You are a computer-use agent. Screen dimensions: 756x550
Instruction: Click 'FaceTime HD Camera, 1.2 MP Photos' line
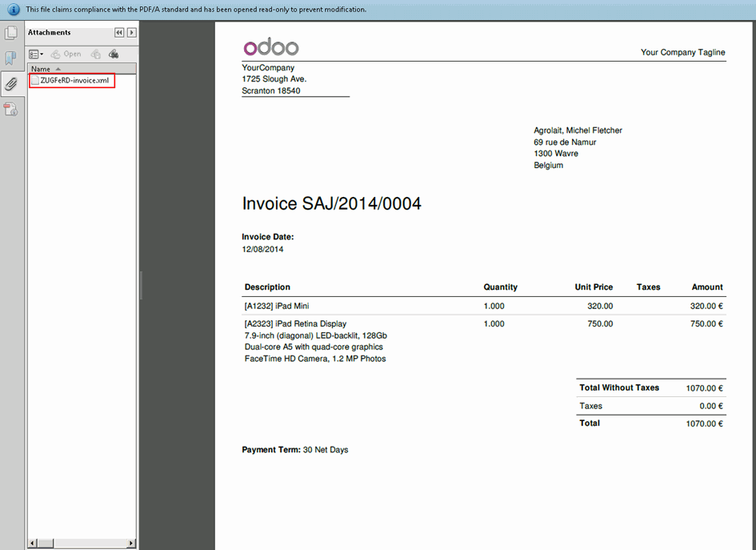pyautogui.click(x=315, y=359)
